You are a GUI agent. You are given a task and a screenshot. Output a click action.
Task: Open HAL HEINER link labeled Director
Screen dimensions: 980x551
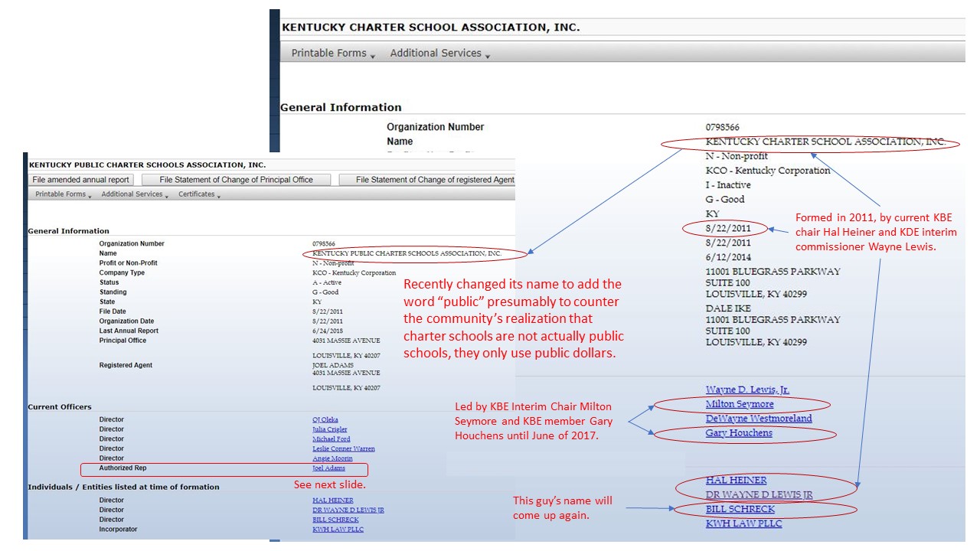click(333, 500)
